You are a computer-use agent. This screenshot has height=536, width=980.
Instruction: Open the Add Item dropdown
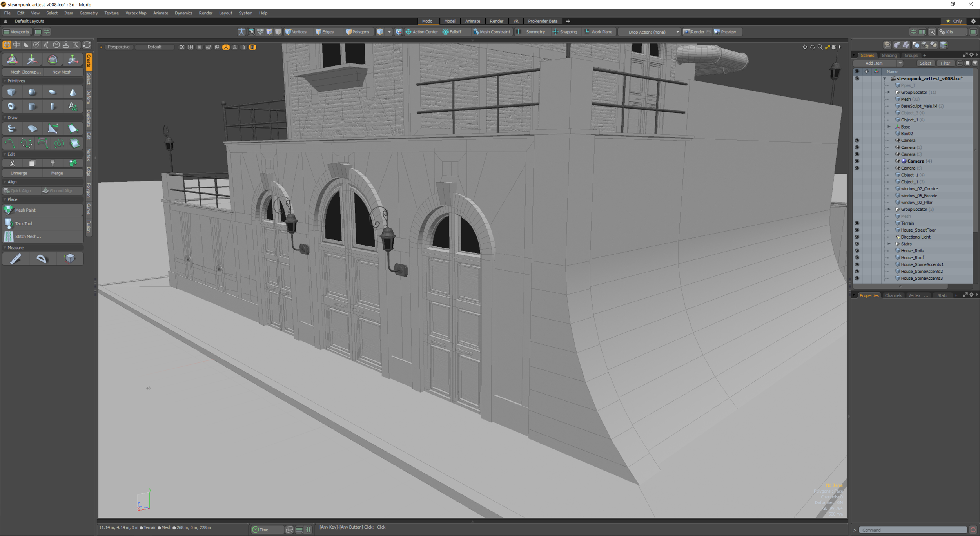pyautogui.click(x=875, y=63)
